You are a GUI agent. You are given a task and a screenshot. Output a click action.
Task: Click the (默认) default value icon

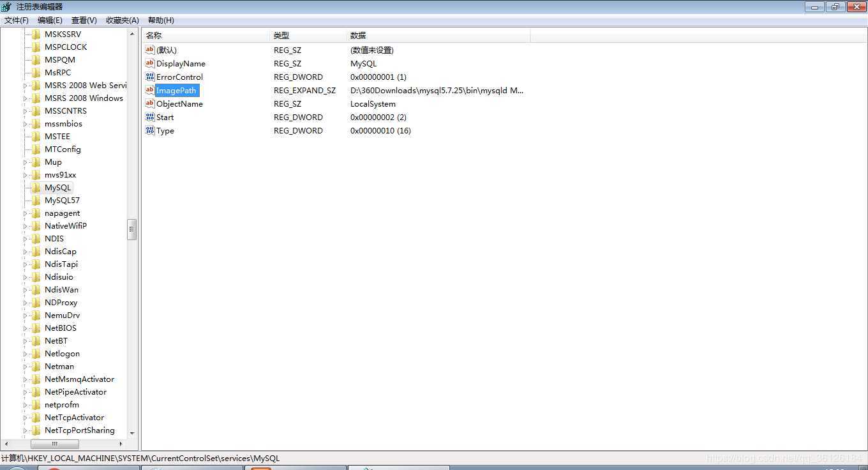(150, 50)
